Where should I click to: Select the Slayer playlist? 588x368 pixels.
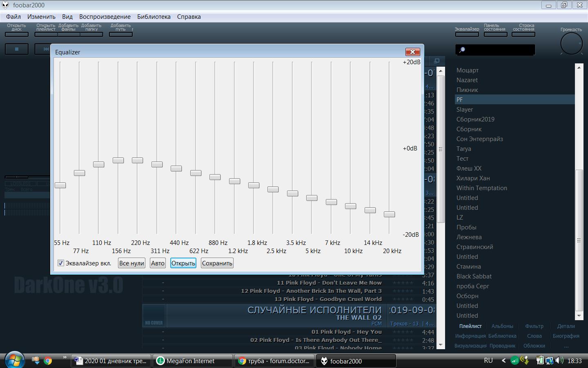tap(514, 110)
